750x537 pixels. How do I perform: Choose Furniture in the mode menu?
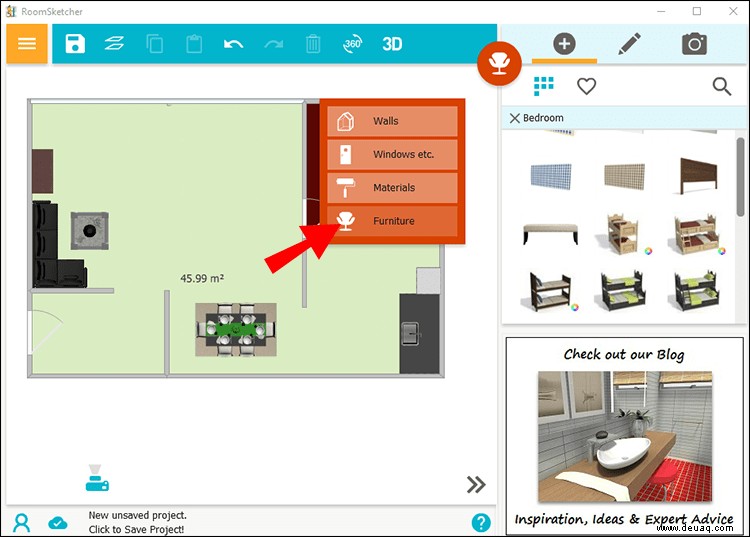[392, 221]
